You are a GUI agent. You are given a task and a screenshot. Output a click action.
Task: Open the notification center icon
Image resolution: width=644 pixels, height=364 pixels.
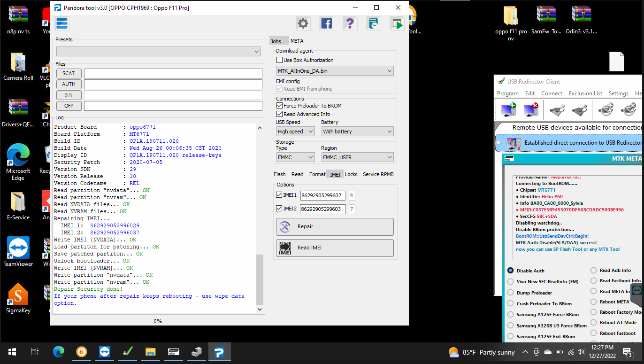628,352
